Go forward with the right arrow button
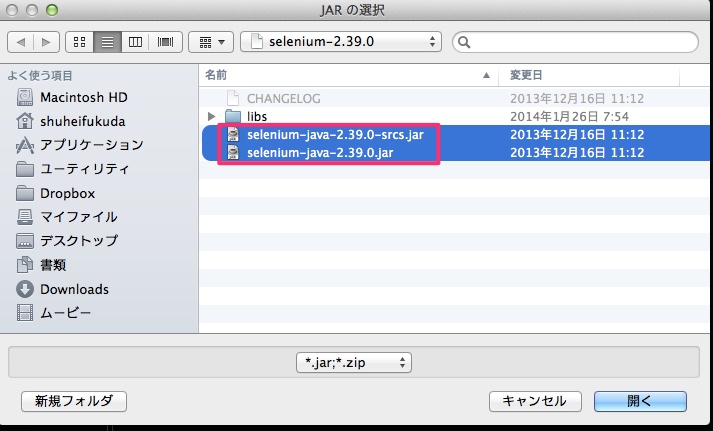The width and height of the screenshot is (713, 431). tap(46, 42)
